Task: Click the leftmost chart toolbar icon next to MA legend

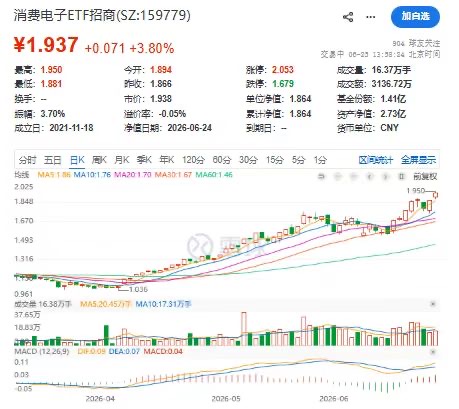Action: (x=321, y=177)
